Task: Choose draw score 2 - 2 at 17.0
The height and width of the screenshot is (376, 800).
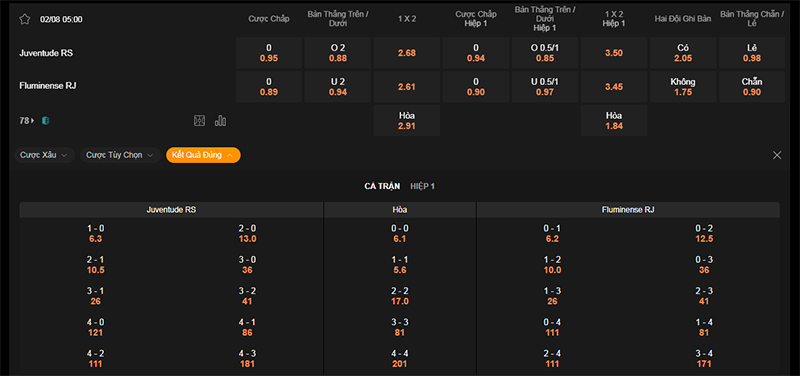Action: point(400,296)
